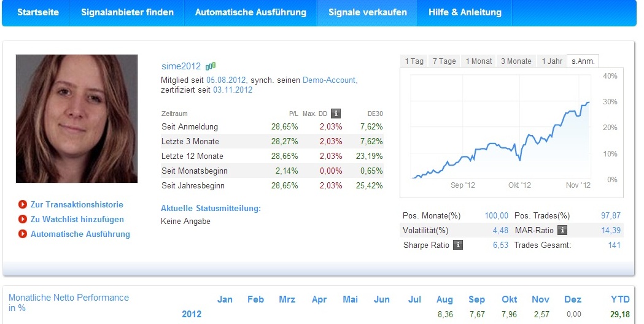Select the 7 Tage chart range
644x324 pixels.
click(x=444, y=61)
